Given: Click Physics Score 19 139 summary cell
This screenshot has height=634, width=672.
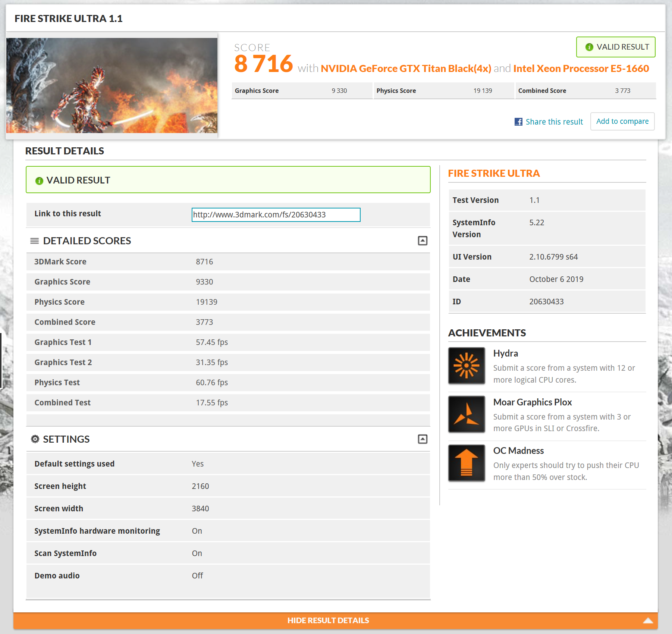Looking at the screenshot, I should point(444,91).
